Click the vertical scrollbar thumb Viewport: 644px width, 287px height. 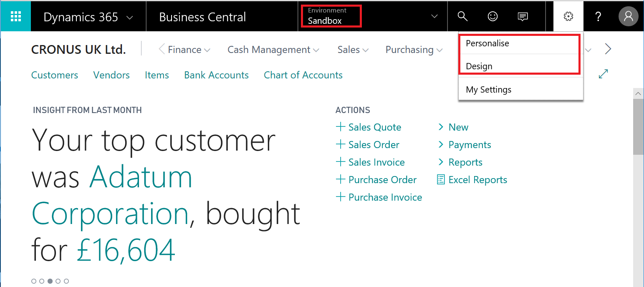coord(638,127)
